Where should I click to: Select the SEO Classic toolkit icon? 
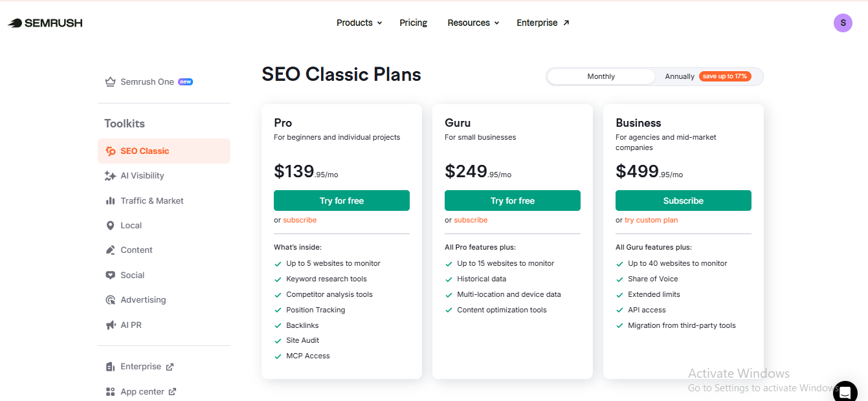point(109,150)
